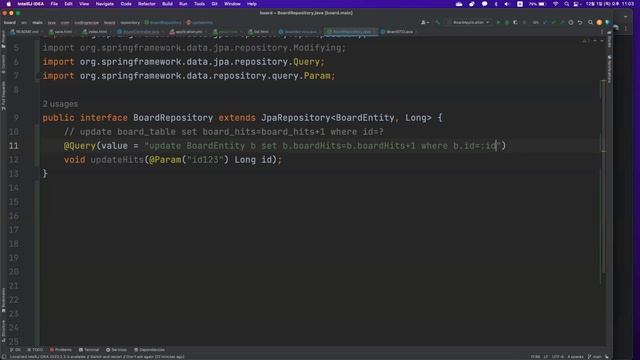Open the TODO tool window
640x360 pixels.
pos(35,350)
